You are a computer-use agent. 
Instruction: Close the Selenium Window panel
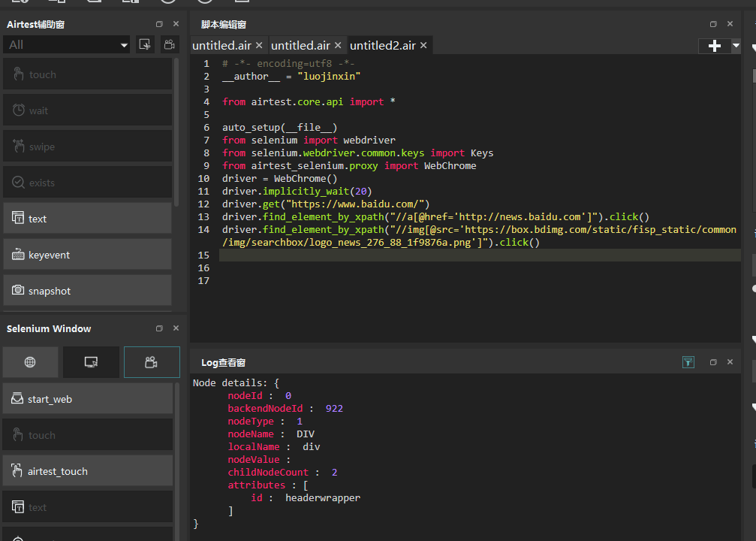[x=176, y=328]
